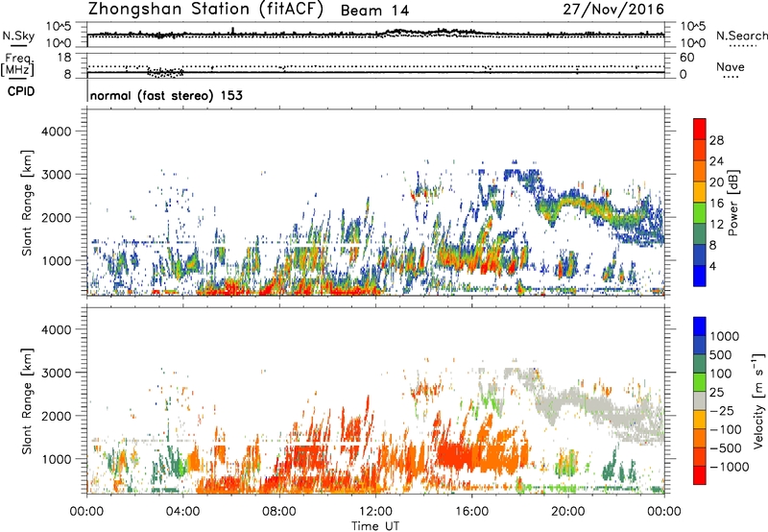Click the 'N.Sky' legend label
The width and height of the screenshot is (768, 532).
18,36
